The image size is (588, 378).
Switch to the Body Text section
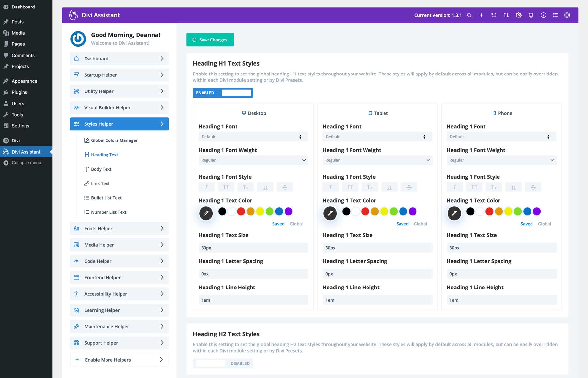coord(101,169)
